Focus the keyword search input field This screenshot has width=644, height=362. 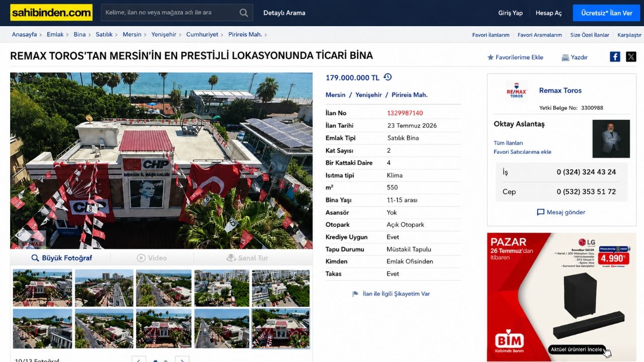pos(170,13)
